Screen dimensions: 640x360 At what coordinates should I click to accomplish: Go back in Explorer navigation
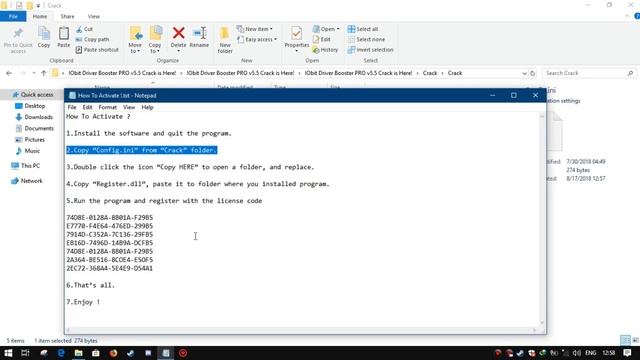point(9,73)
